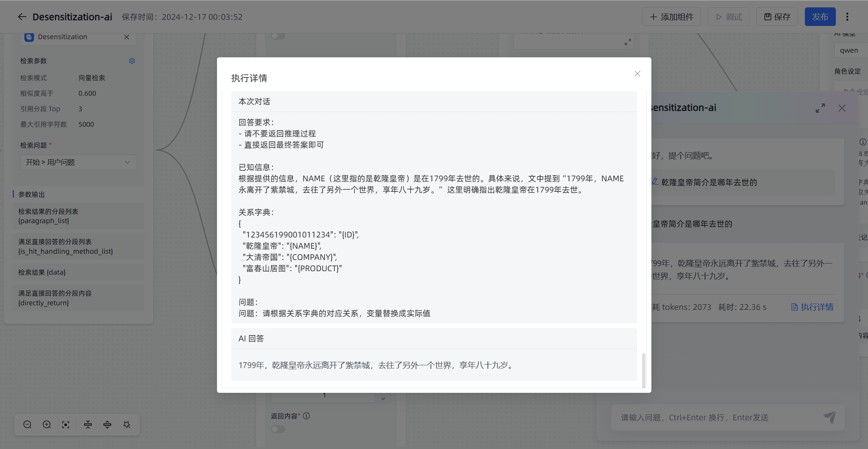Screen dimensions: 868x449
Task: Click the auto-beautify layout star icon
Action: pos(127,424)
